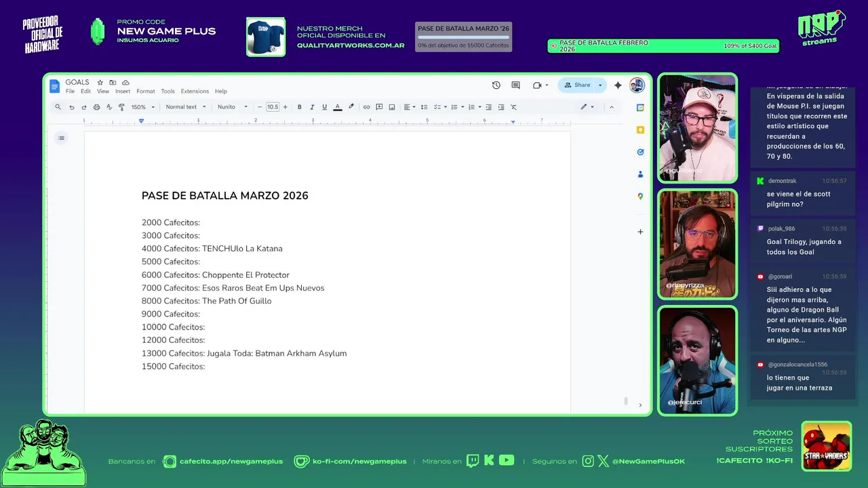Open the Google Docs home icon
This screenshot has width=868, height=488.
[x=55, y=86]
